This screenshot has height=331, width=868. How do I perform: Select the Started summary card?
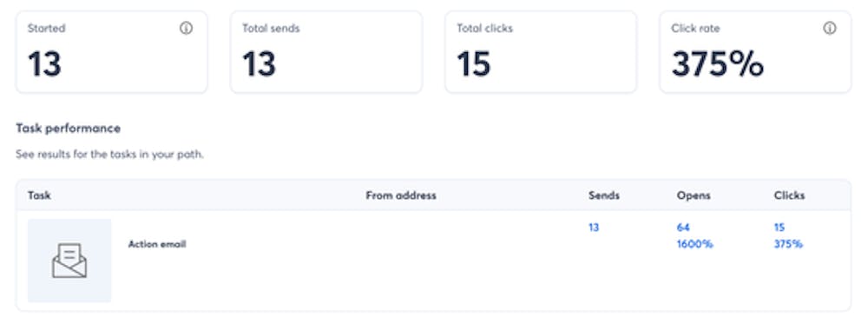pos(112,52)
